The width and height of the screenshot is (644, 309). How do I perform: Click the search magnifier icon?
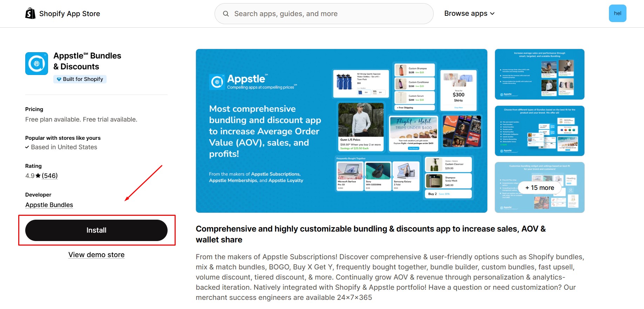click(x=226, y=14)
